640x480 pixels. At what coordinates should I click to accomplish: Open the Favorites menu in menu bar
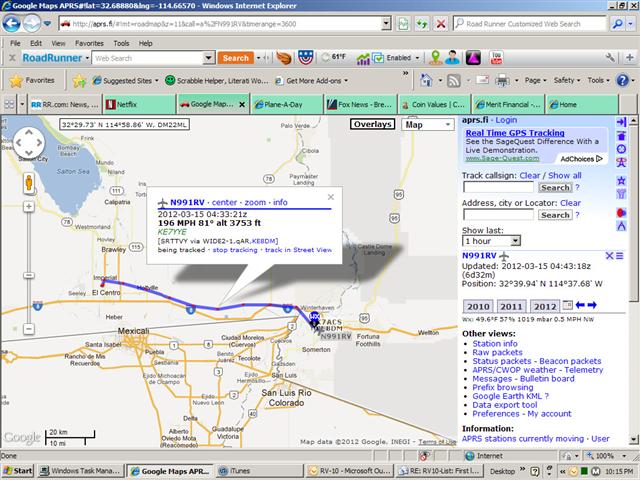88,43
